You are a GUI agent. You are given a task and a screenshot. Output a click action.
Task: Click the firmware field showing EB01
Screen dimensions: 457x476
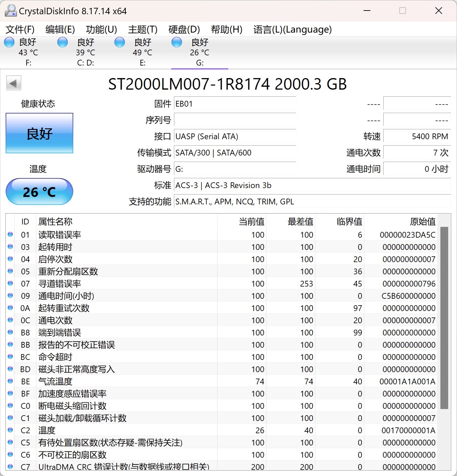[x=235, y=104]
